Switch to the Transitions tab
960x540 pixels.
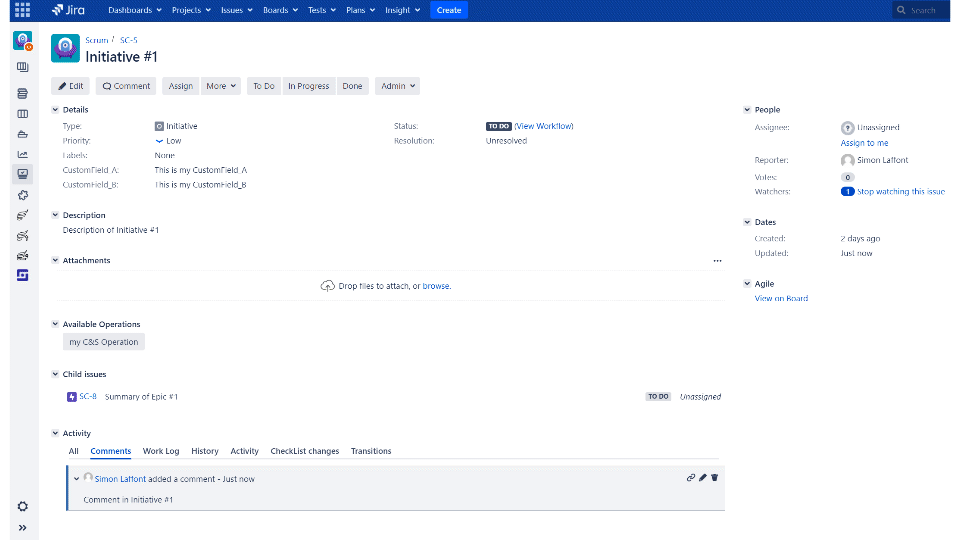coord(371,451)
